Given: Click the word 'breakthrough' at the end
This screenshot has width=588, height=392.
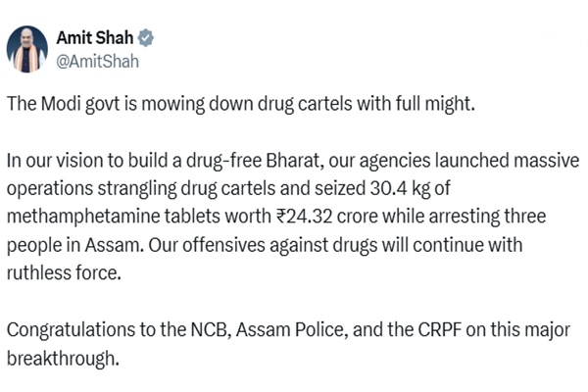Looking at the screenshot, I should (62, 360).
